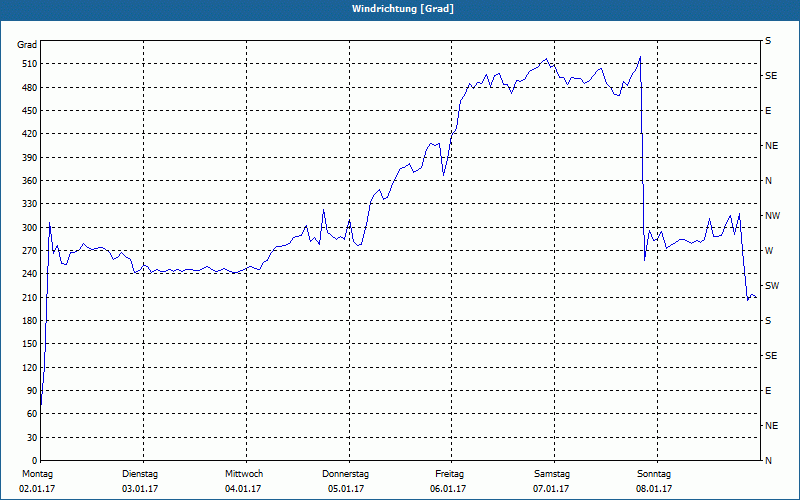Click the 240 y-axis value

[30, 274]
